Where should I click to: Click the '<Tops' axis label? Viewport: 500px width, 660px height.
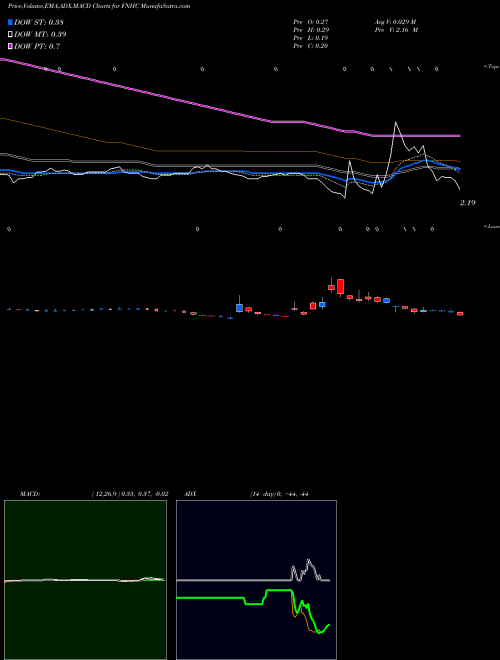491,66
